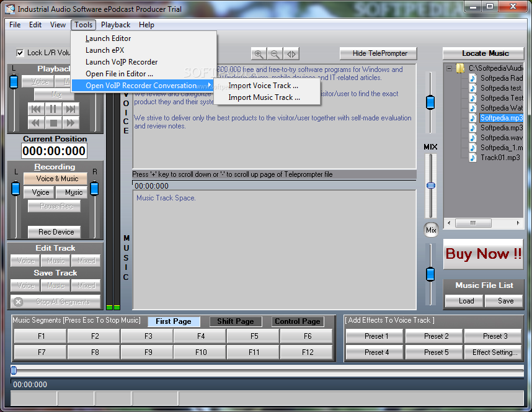Click the Music Track Space area

(274, 249)
